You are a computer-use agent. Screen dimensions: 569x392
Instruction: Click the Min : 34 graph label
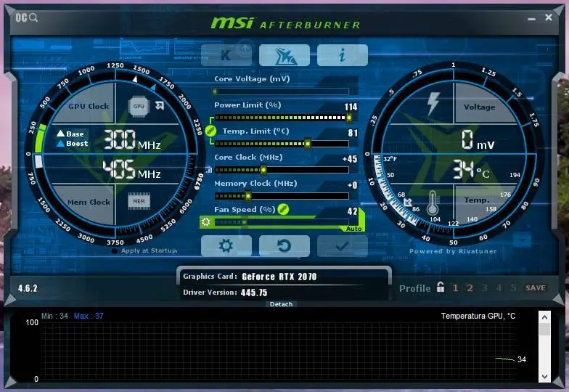[x=55, y=316]
